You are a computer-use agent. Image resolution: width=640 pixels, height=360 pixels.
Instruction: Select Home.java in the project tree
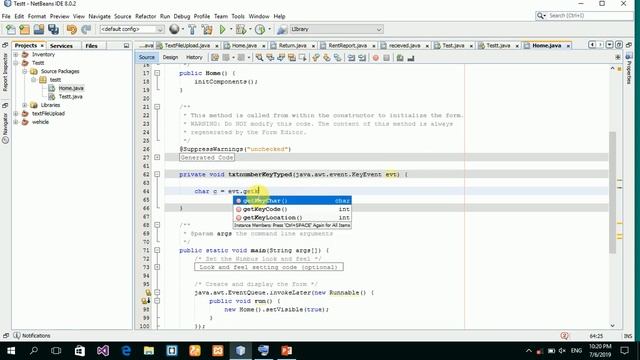[71, 88]
